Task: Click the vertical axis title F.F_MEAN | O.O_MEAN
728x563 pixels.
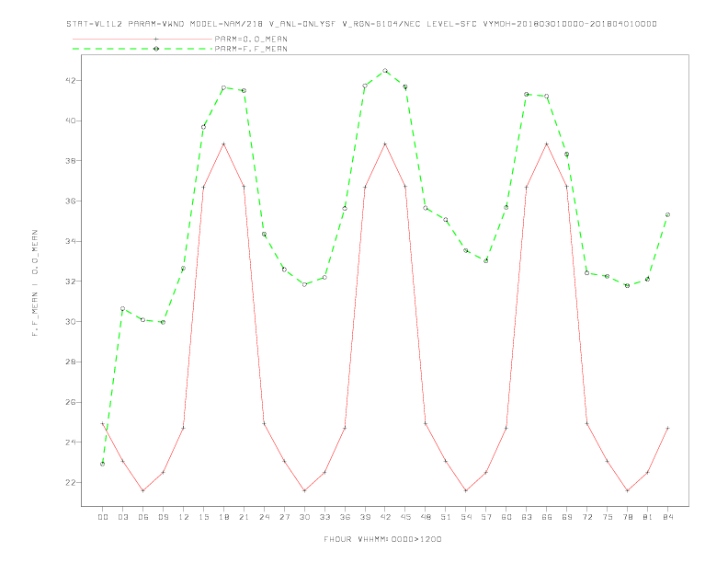Action: click(35, 283)
